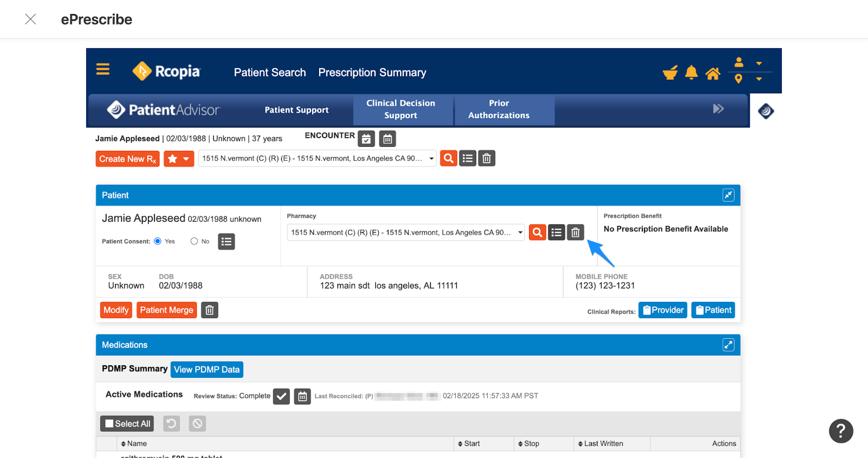Close the ePrescribe window
Image resolution: width=868 pixels, height=458 pixels.
click(30, 20)
